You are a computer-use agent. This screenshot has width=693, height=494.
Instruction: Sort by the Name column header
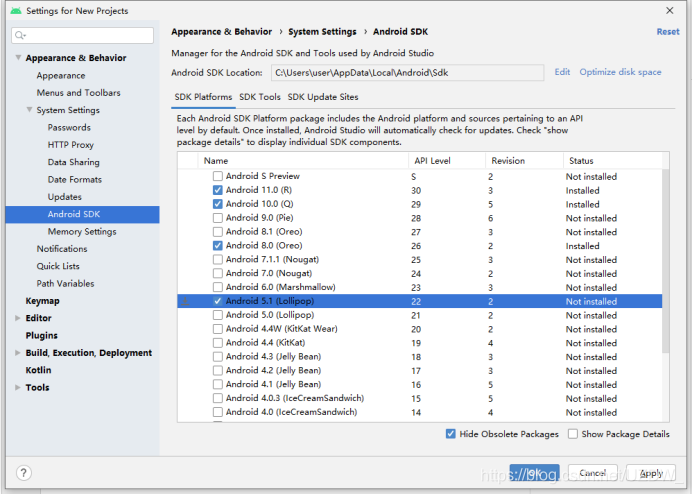coord(303,161)
